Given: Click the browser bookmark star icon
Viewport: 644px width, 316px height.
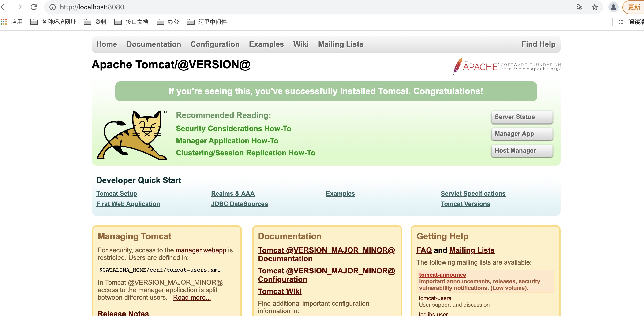Looking at the screenshot, I should tap(594, 7).
